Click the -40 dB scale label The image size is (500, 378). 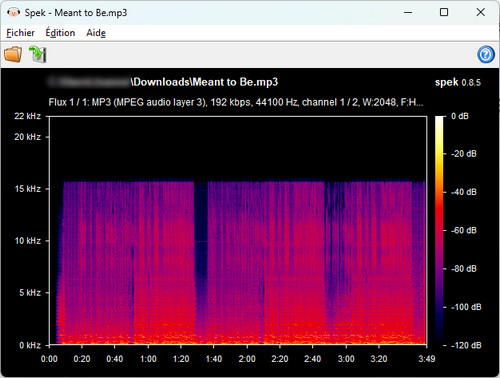464,192
